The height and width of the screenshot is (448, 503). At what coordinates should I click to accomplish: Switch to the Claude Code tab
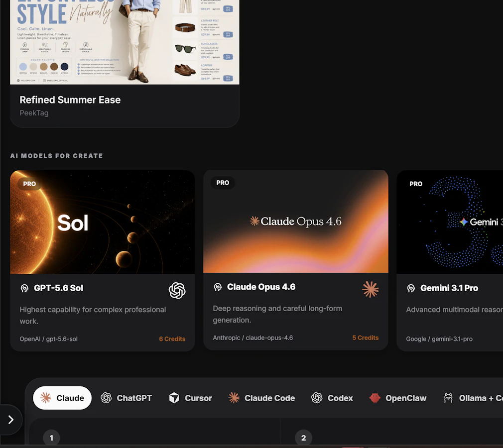pyautogui.click(x=262, y=398)
